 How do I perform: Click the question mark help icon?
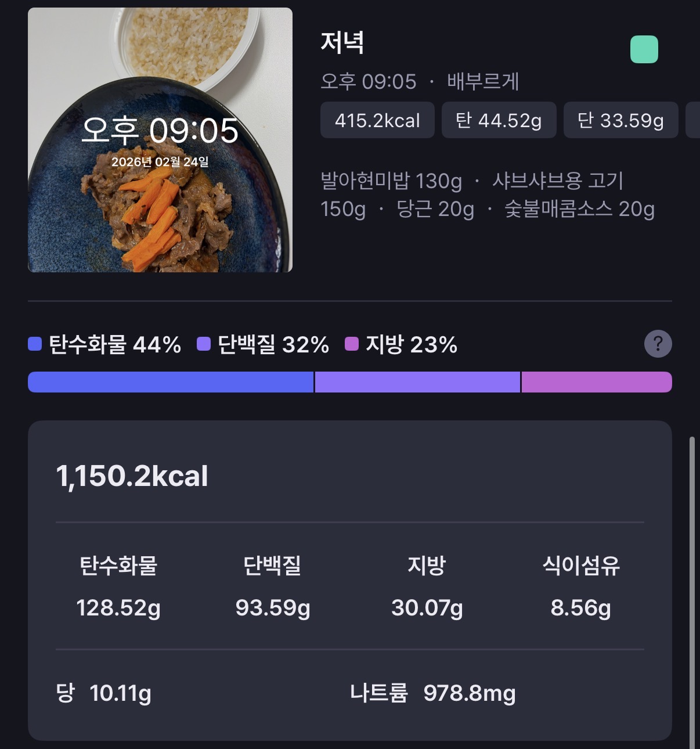coord(658,344)
